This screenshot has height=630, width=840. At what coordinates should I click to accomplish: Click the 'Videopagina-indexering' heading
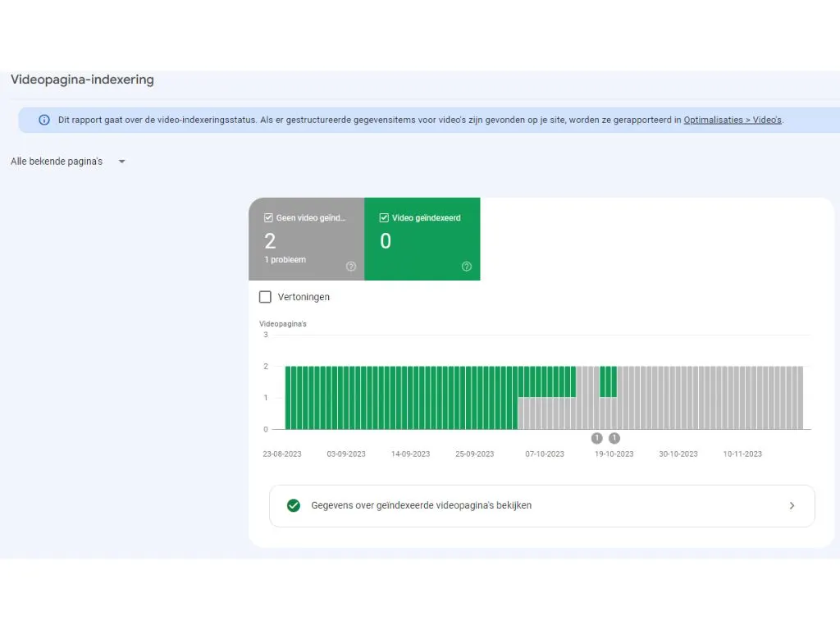[83, 80]
